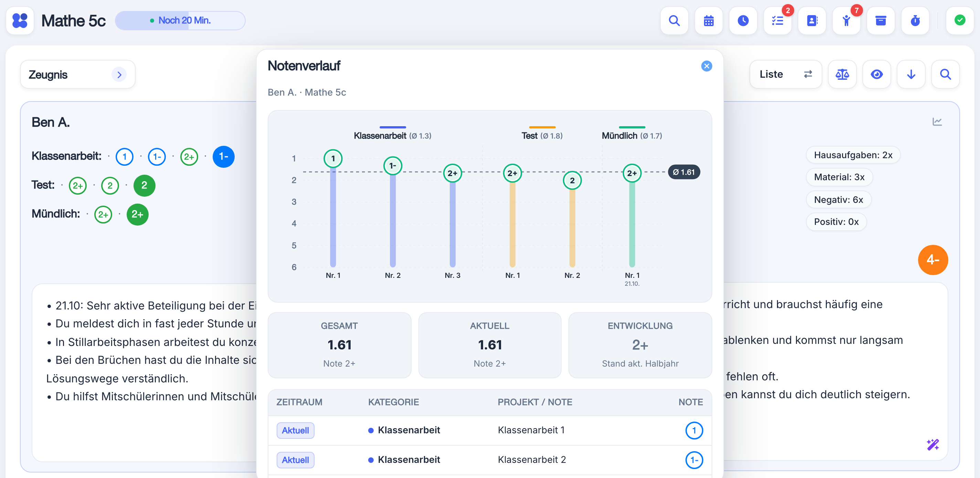
Task: Open the person icon with badge 7
Action: coord(846,21)
